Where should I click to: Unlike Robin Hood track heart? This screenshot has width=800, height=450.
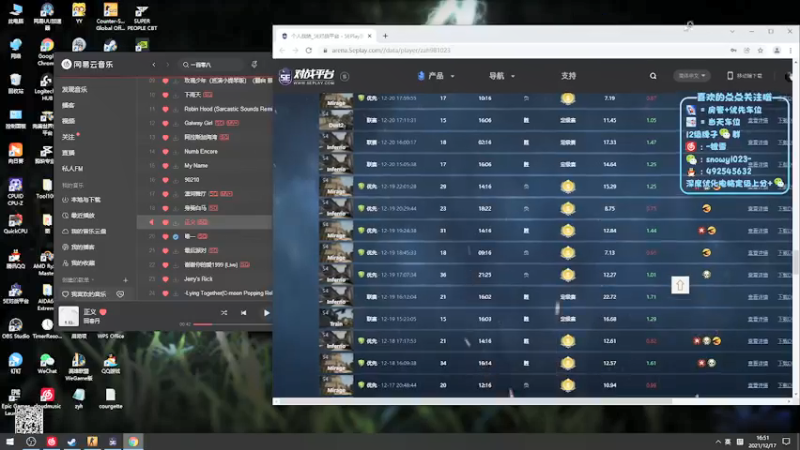[165, 109]
